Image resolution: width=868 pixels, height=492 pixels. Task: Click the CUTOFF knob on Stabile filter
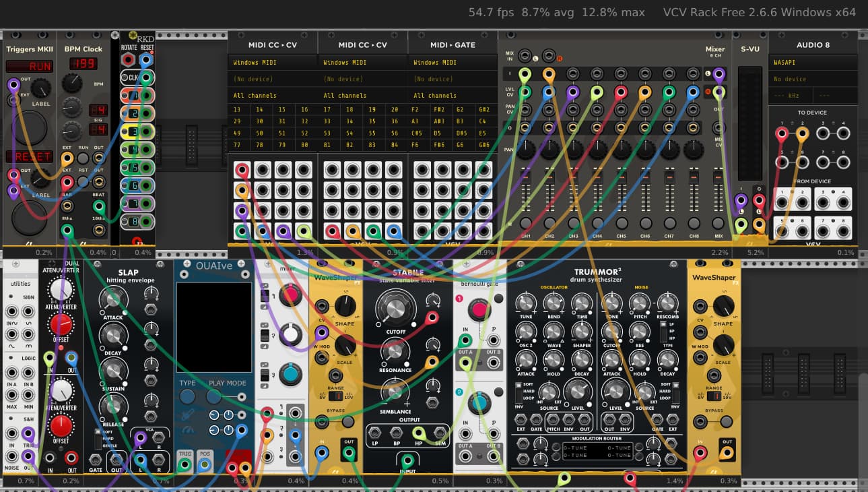[395, 309]
